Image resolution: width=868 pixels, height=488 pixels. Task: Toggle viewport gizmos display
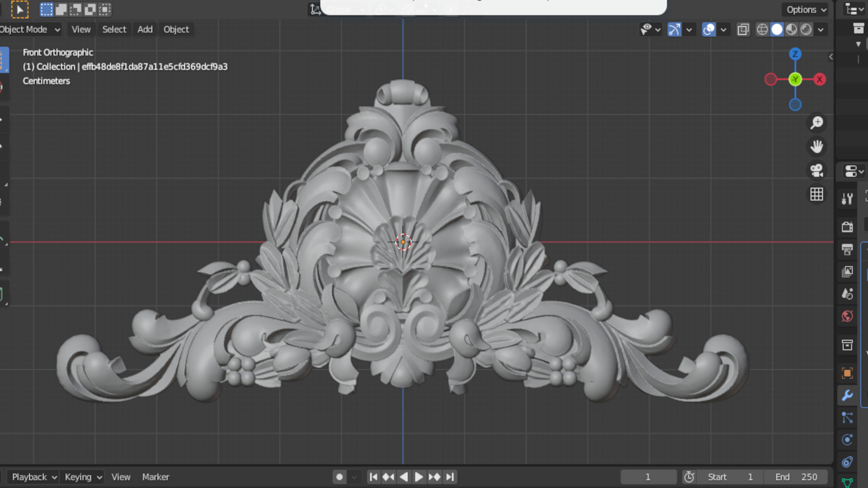(674, 29)
